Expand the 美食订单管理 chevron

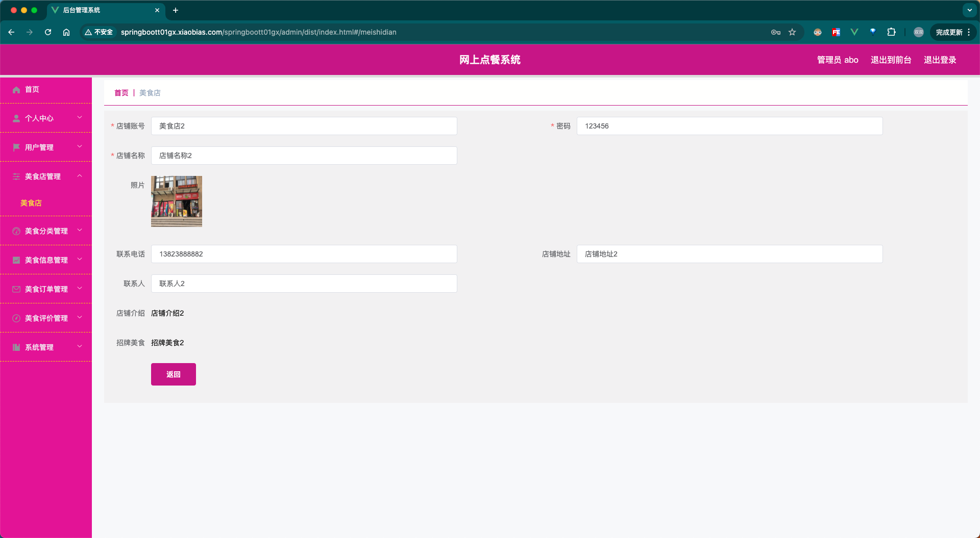[80, 289]
